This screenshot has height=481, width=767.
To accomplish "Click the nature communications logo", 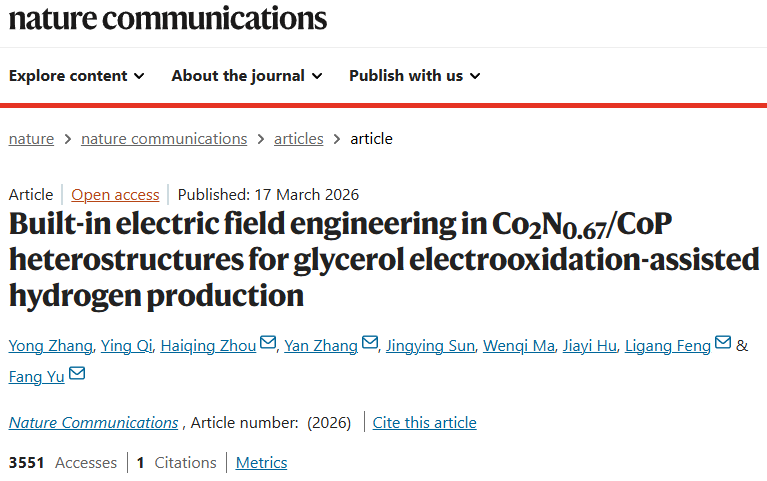I will [168, 18].
